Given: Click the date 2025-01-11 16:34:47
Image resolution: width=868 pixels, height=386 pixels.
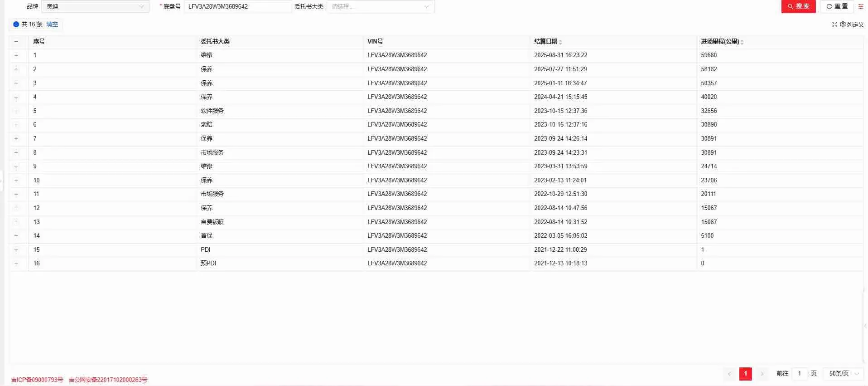Looking at the screenshot, I should (561, 83).
